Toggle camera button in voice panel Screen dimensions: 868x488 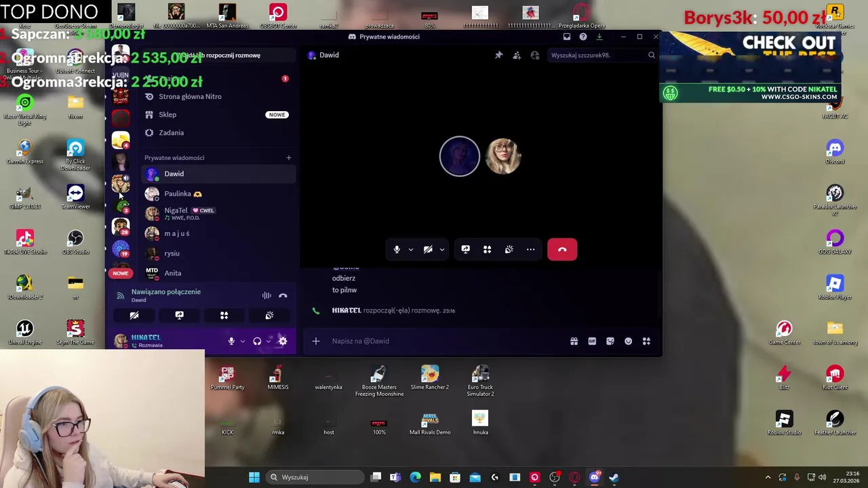tap(134, 315)
